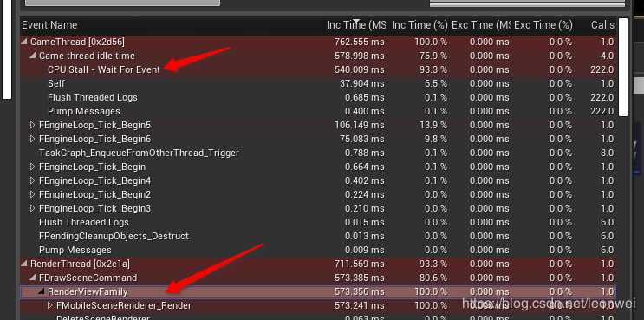Click the 573.385 ms FDrawSceneCommand value
This screenshot has width=644, height=320.
(360, 278)
